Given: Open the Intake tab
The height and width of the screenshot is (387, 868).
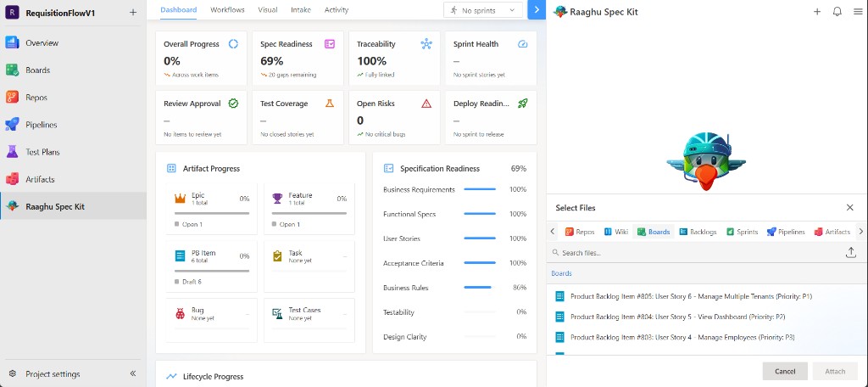Looking at the screenshot, I should (x=301, y=10).
